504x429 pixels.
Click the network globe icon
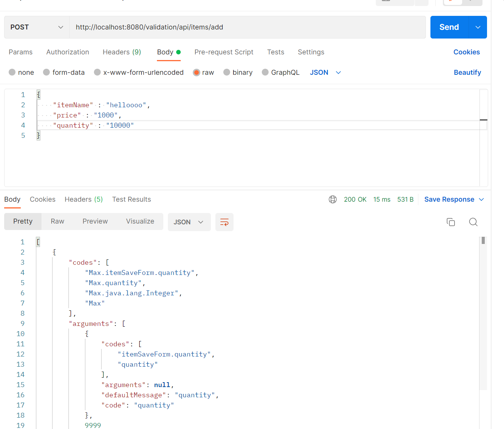(333, 199)
